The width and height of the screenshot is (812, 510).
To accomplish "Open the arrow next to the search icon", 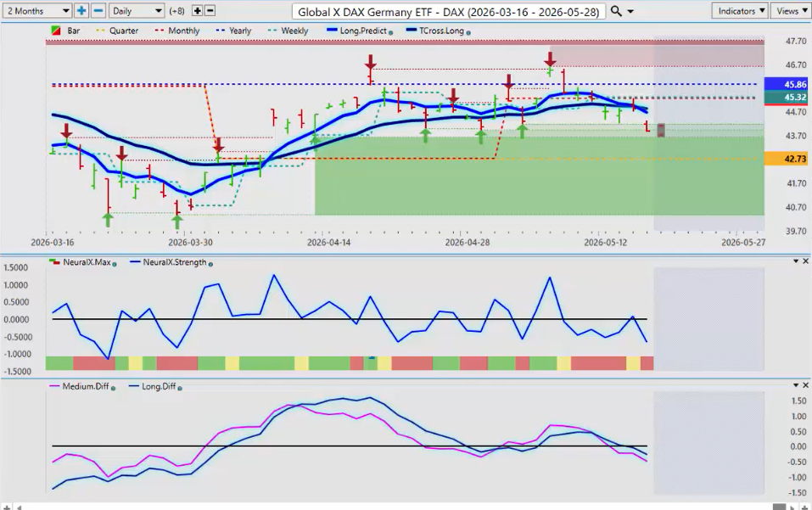I will [x=630, y=11].
